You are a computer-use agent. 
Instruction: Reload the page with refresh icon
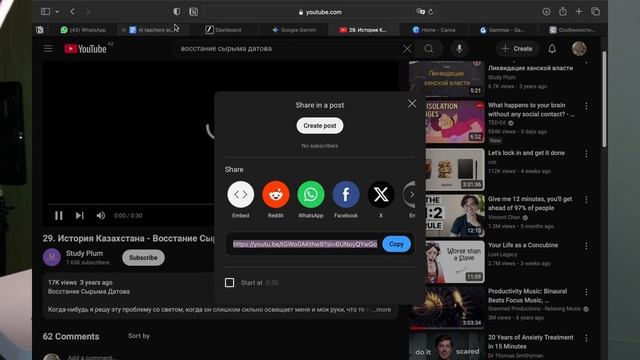(431, 12)
